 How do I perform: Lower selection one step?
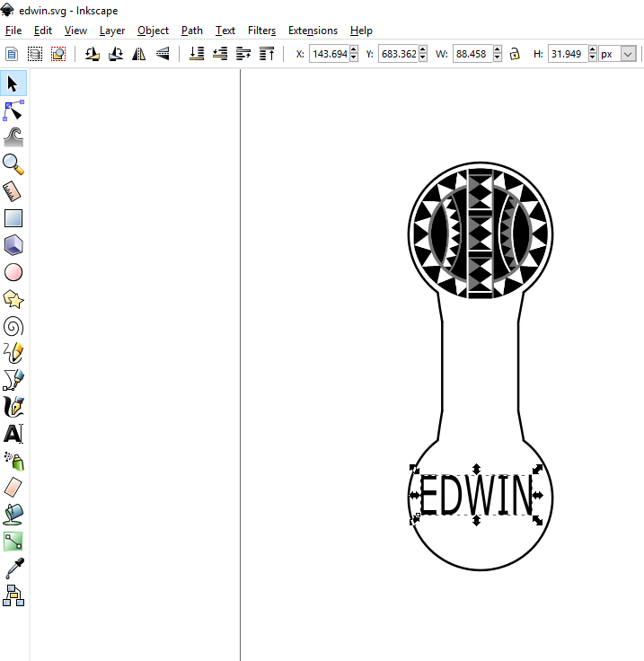220,54
